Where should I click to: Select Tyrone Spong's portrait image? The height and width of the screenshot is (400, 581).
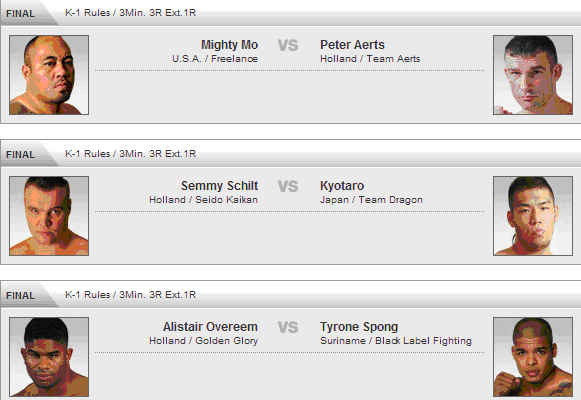[533, 357]
